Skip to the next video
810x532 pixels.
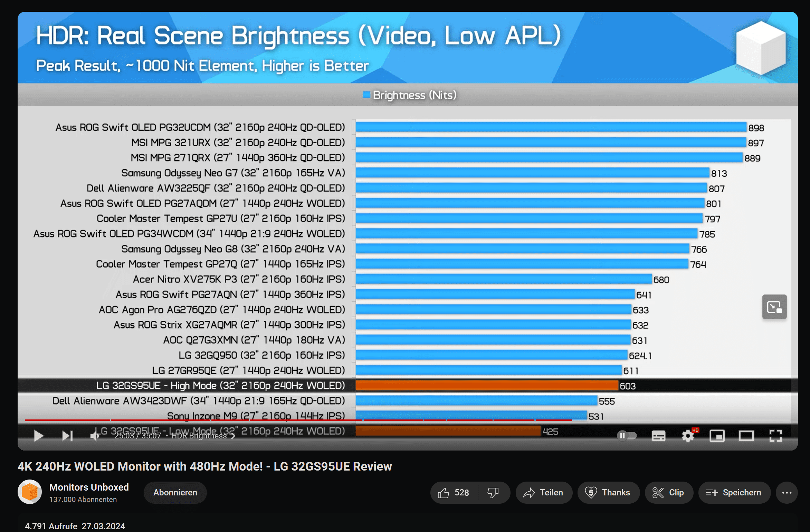68,436
